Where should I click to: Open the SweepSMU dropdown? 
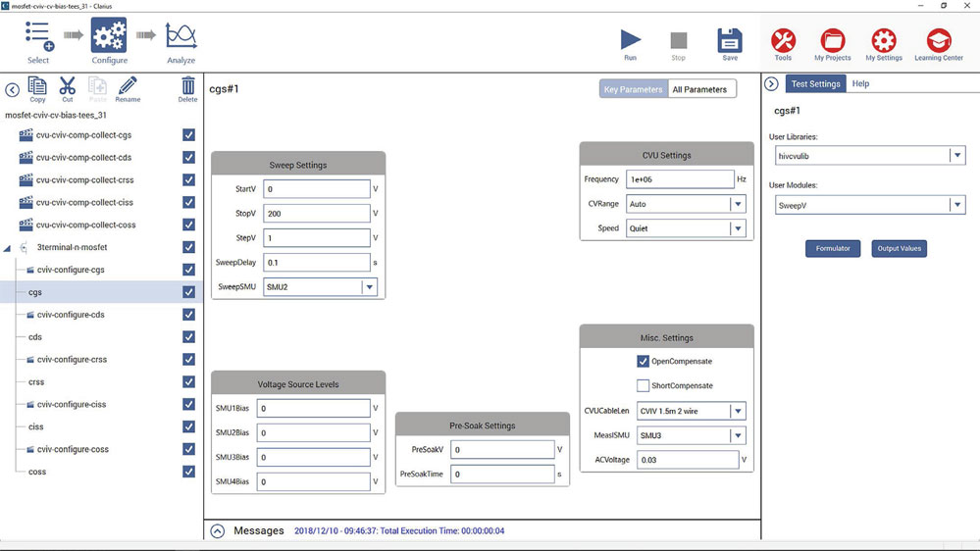point(369,287)
